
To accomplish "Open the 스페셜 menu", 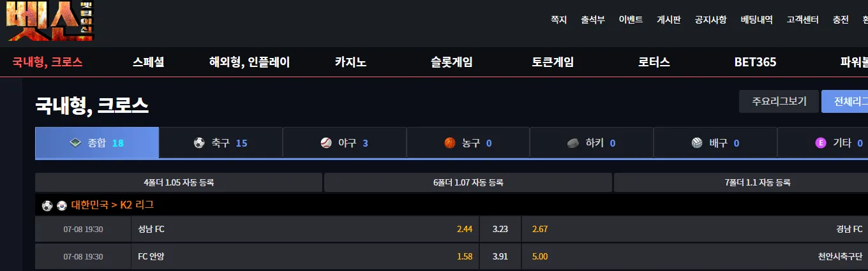I will click(149, 62).
